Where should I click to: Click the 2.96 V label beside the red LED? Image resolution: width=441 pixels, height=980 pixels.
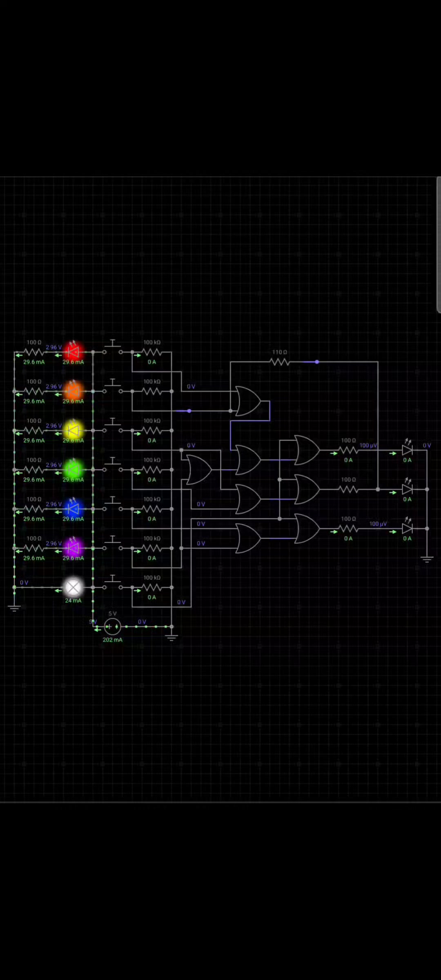tap(53, 347)
